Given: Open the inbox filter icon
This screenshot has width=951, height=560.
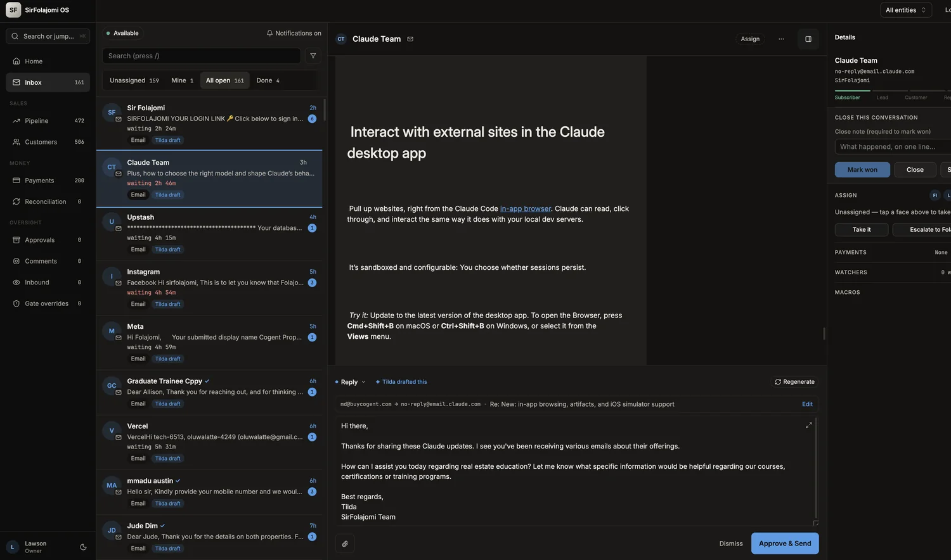Looking at the screenshot, I should point(313,56).
